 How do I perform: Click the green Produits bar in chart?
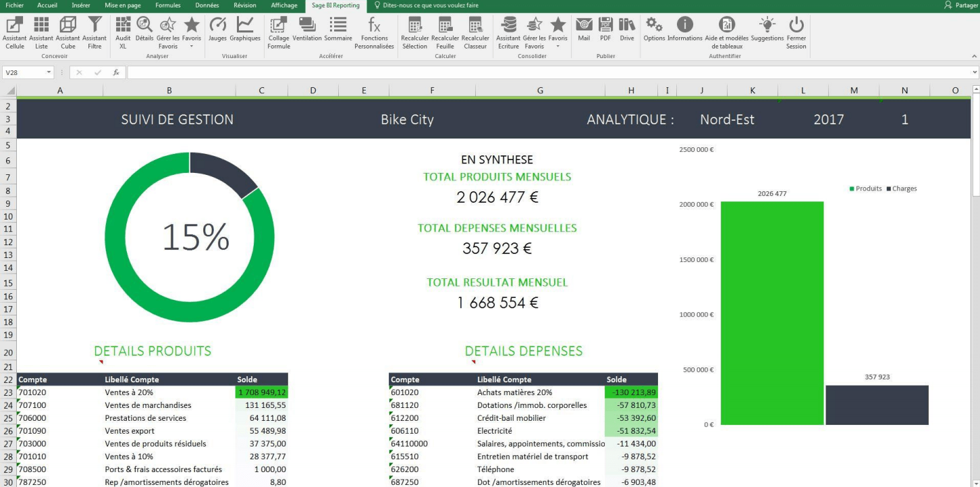[772, 313]
